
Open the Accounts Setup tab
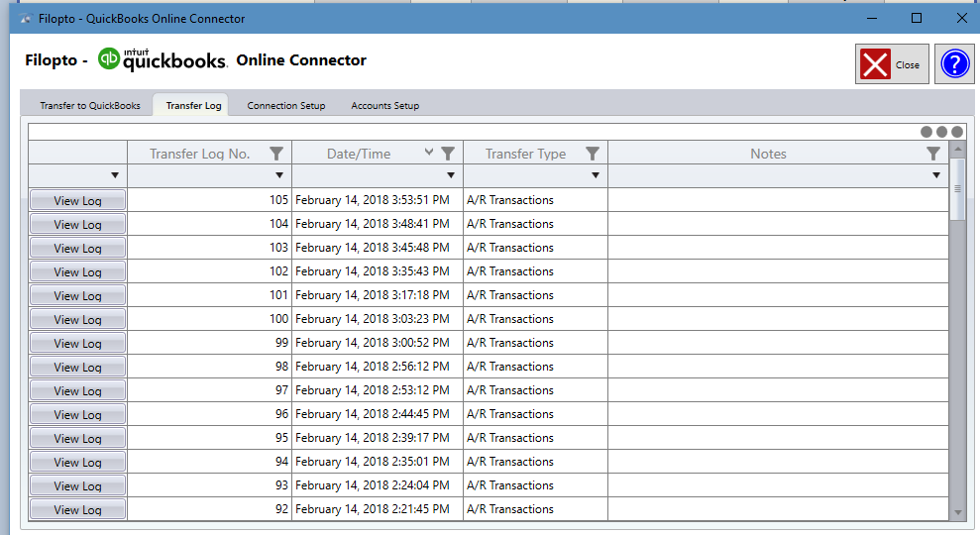point(385,106)
